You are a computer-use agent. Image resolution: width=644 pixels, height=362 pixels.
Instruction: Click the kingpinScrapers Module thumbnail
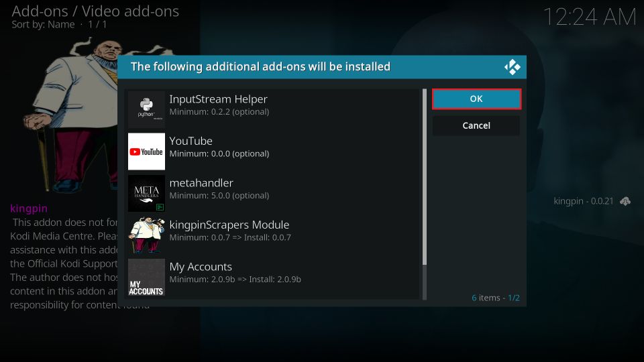(146, 235)
